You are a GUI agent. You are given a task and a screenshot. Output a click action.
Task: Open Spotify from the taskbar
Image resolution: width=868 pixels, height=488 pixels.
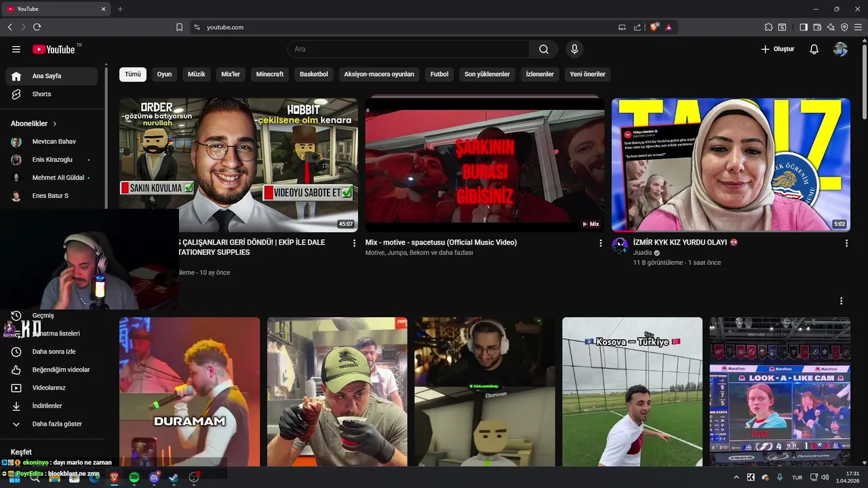[134, 477]
